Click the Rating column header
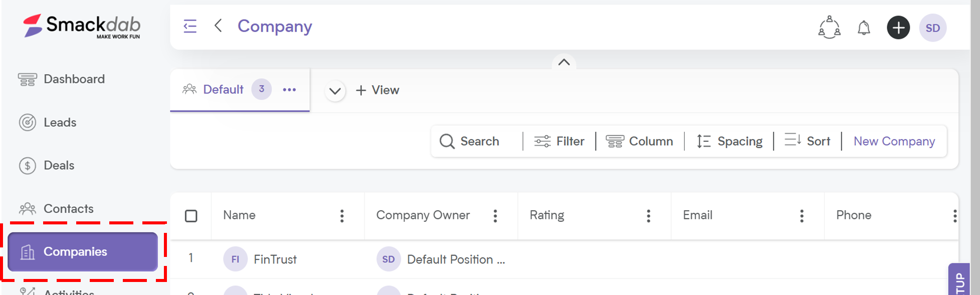 (547, 215)
